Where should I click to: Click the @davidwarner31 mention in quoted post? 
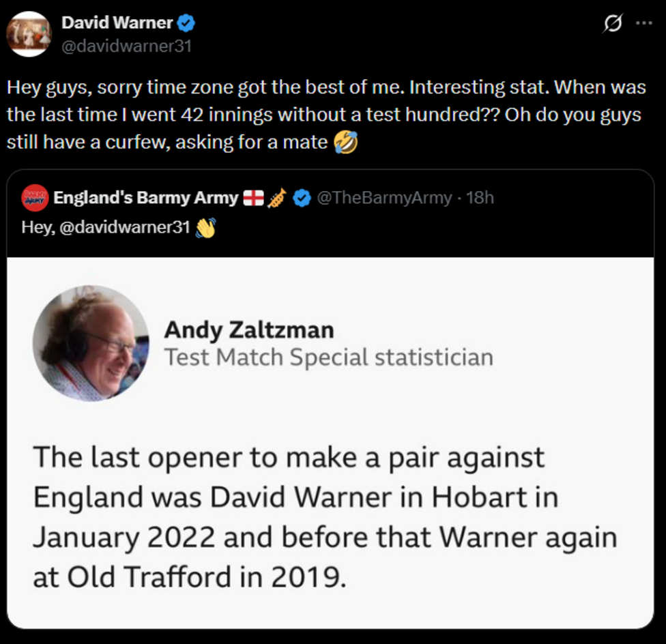125,227
